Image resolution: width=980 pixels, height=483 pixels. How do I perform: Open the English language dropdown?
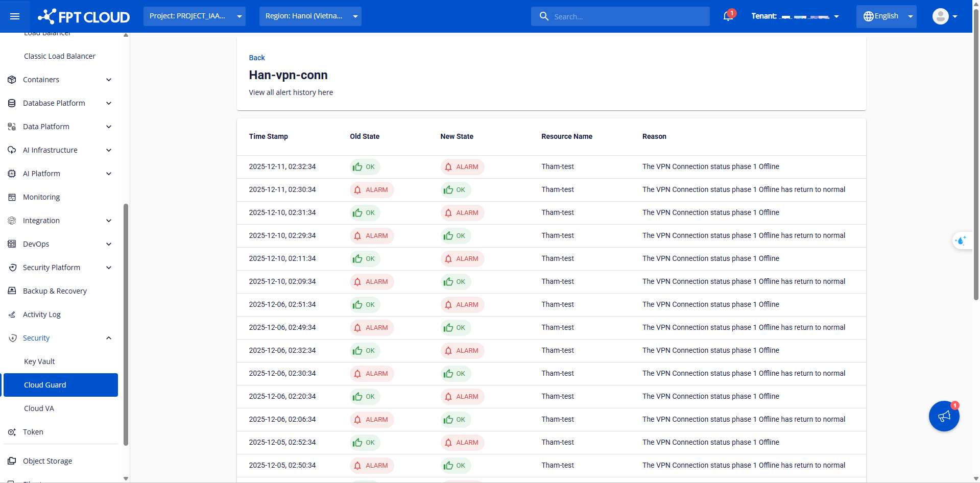click(886, 16)
